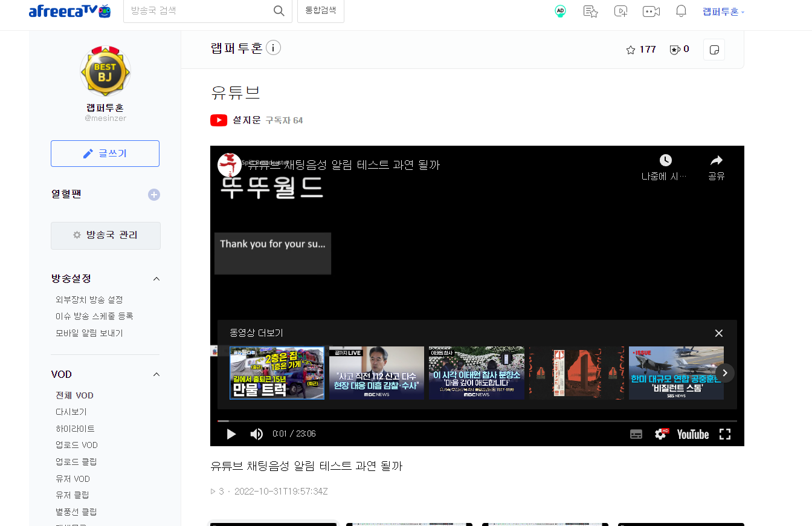
Task: Play the YouTube video
Action: pos(231,434)
